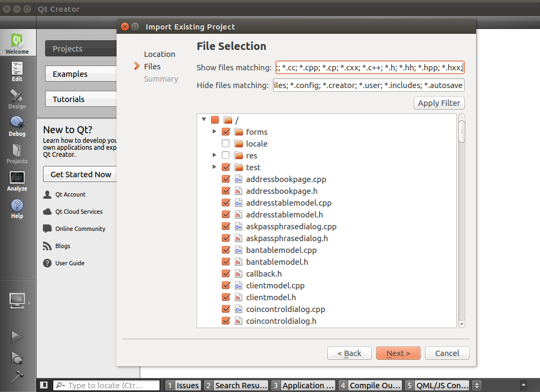Check the locale folder checkbox
540x392 pixels.
(x=226, y=144)
